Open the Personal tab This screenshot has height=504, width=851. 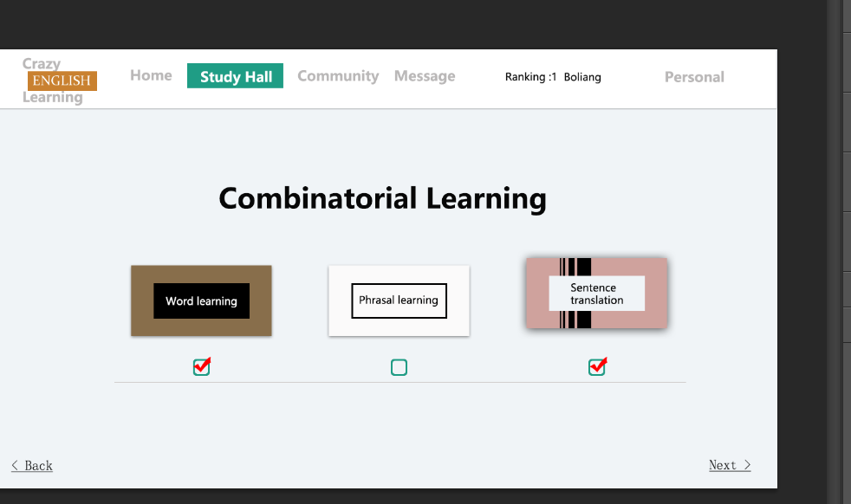(694, 77)
